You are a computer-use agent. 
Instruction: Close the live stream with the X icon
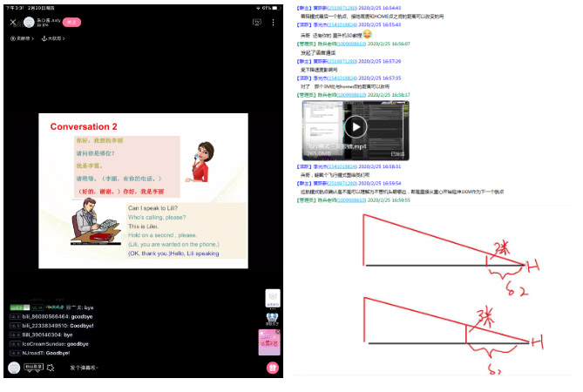(x=12, y=23)
